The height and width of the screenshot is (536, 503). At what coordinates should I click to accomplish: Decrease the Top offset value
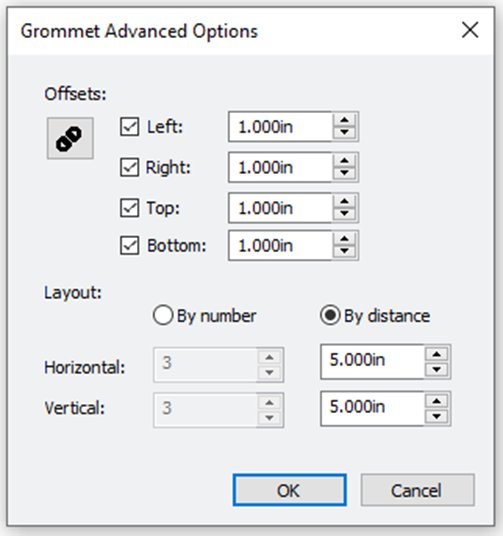coord(344,214)
